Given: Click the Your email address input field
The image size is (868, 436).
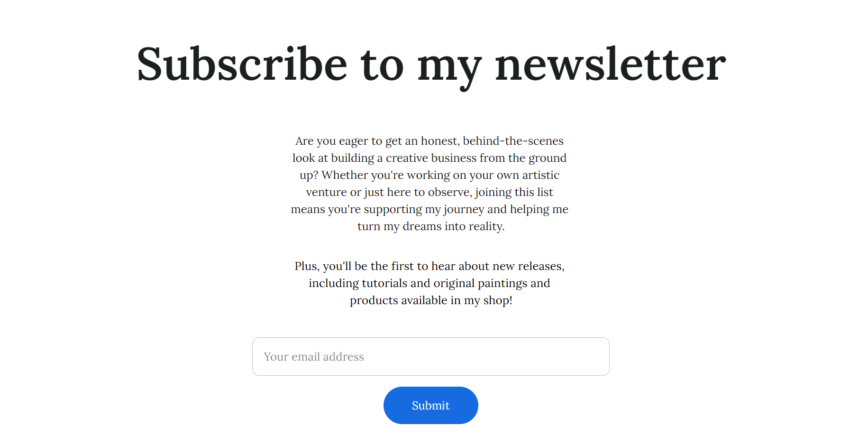Looking at the screenshot, I should pyautogui.click(x=430, y=356).
